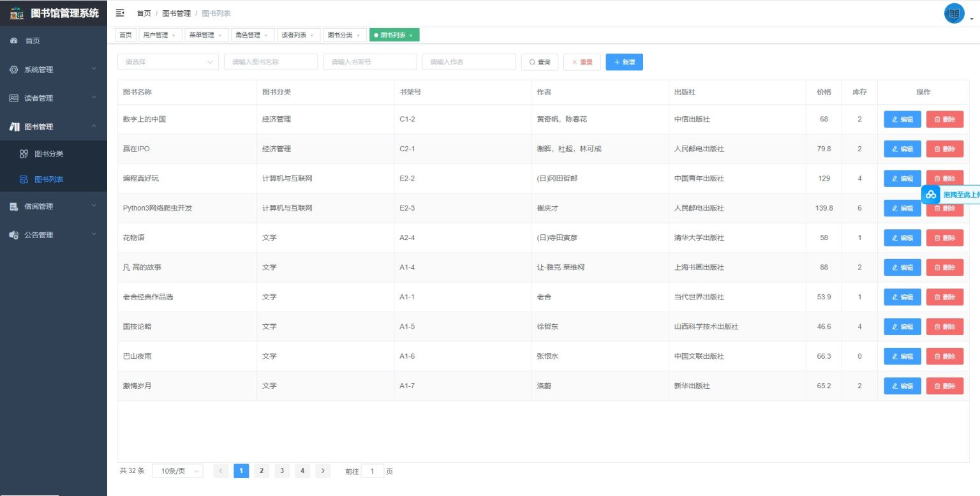Go to next page arrow
The image size is (980, 496).
(323, 471)
